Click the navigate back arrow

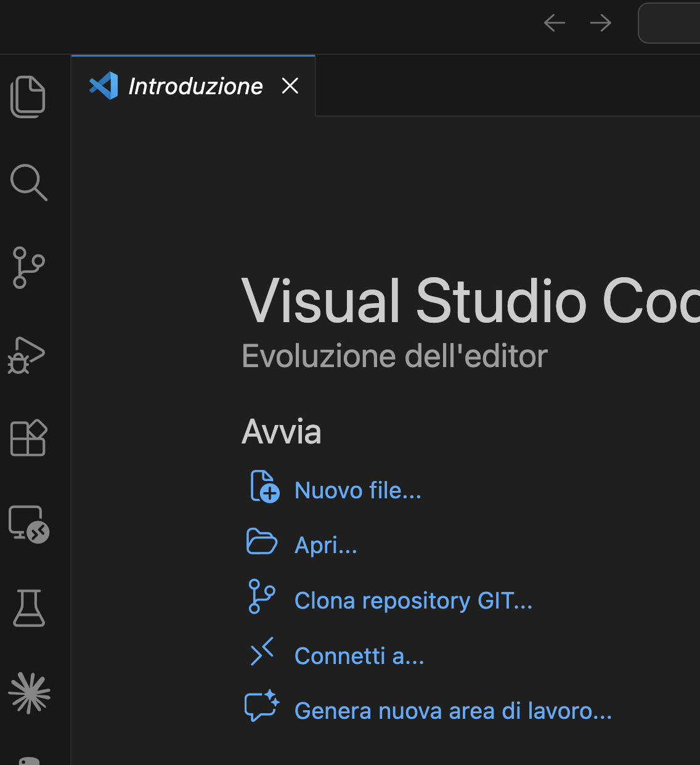click(x=554, y=22)
